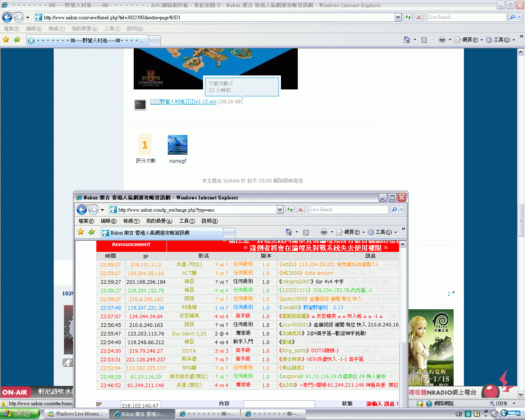525x420 pixels.
Task: Open Favorites Center star in main window
Action: tap(6, 40)
